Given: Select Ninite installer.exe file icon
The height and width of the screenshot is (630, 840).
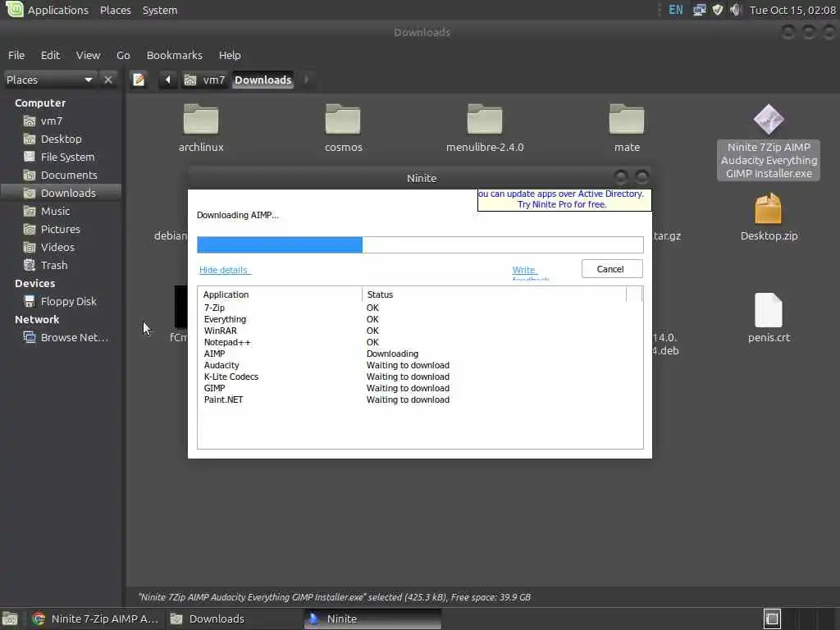Looking at the screenshot, I should coord(769,119).
